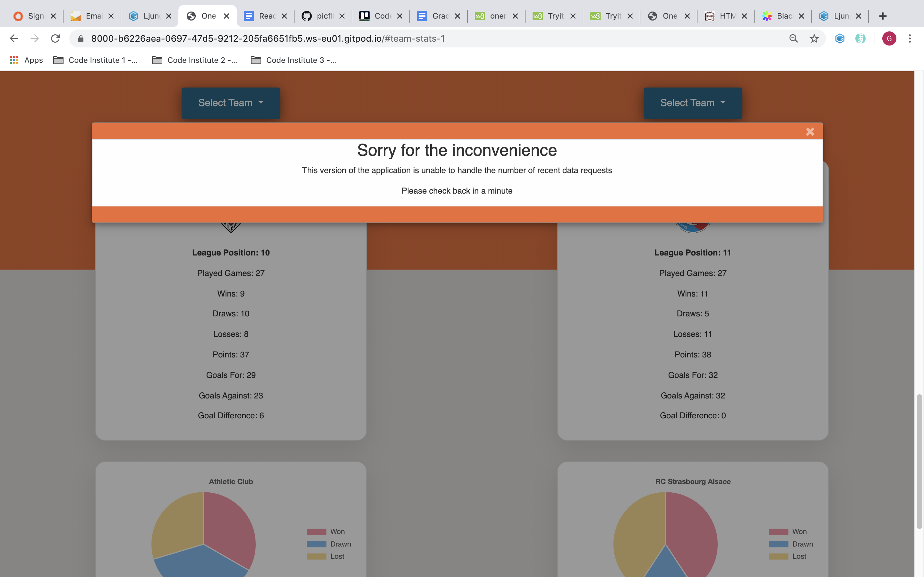Click the left Select Team dropdown
Viewport: 924px width, 577px height.
pos(231,103)
